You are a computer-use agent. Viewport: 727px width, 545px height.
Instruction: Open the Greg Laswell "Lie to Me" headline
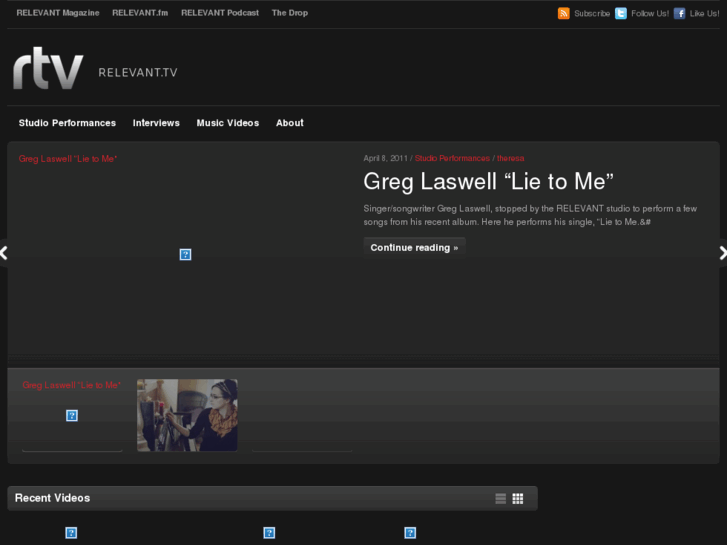(489, 181)
